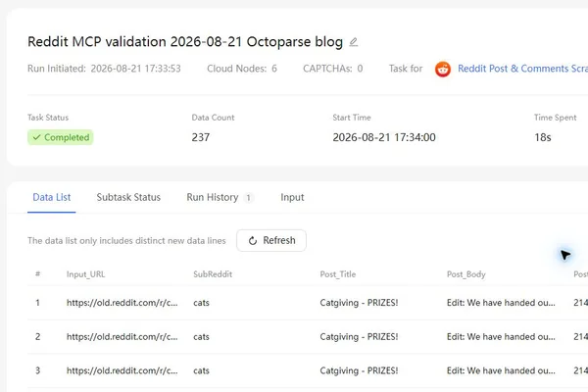This screenshot has height=392, width=588.
Task: Click Catgiving - PRIZES! title in row 2
Action: pyautogui.click(x=359, y=337)
